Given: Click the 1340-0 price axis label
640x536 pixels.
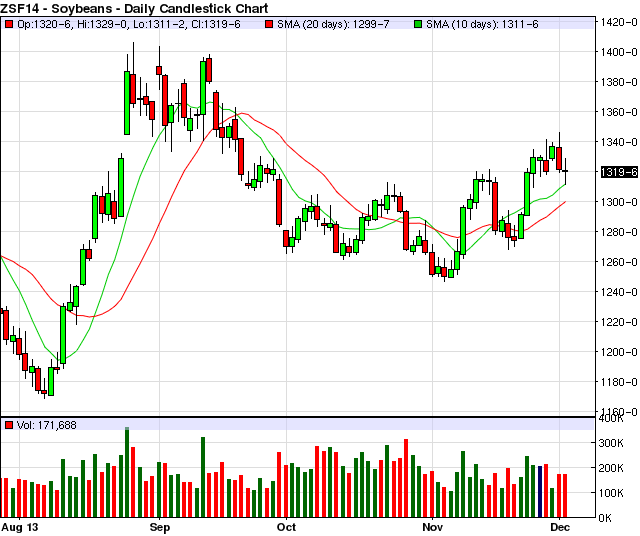Looking at the screenshot, I should pos(619,142).
